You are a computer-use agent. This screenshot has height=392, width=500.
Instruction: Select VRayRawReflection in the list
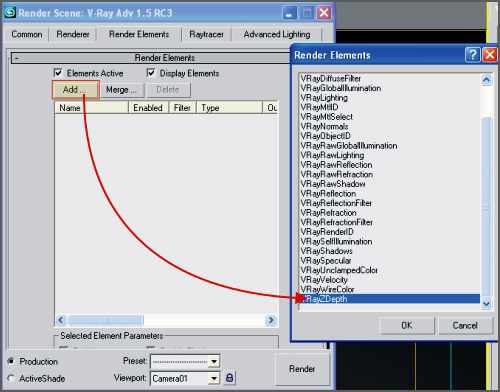click(x=389, y=165)
